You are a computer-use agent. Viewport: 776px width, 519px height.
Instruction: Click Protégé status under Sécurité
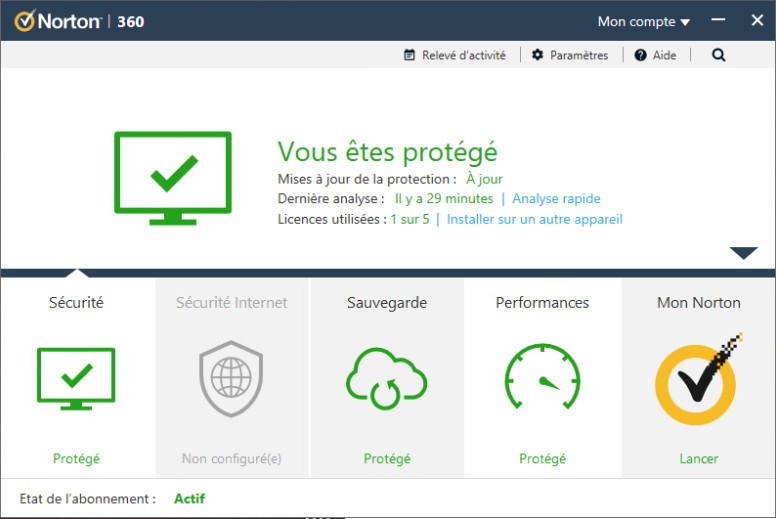click(76, 459)
